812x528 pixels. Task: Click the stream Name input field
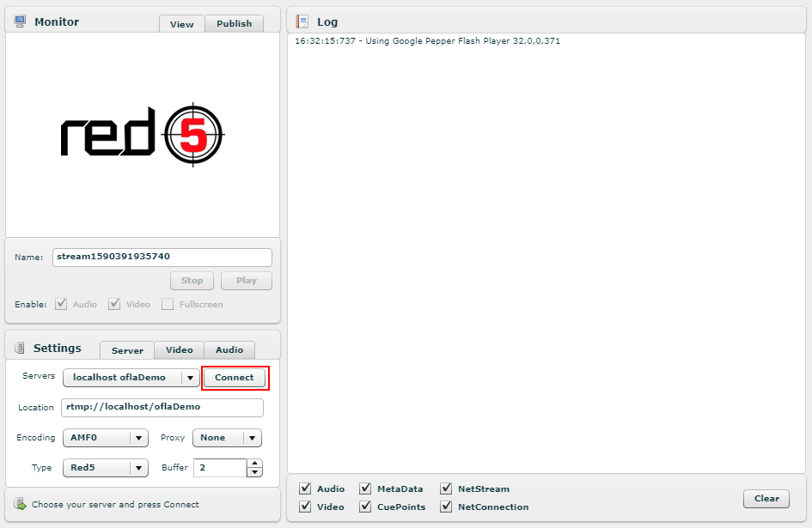162,258
